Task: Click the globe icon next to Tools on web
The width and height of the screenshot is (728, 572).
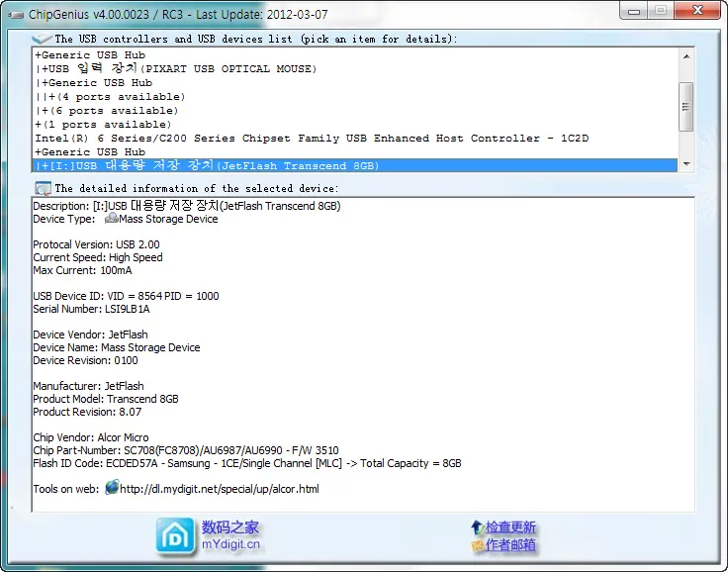Action: (x=112, y=488)
